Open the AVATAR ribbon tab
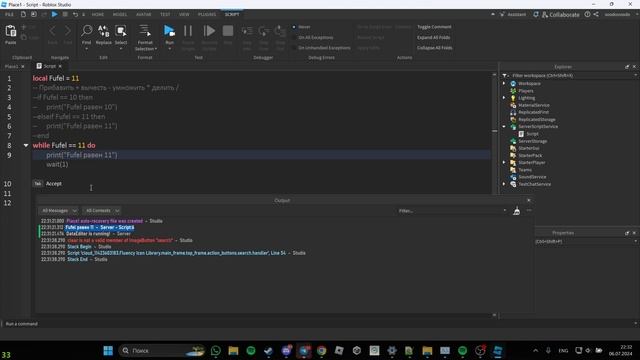The height and width of the screenshot is (360, 640). pos(143,14)
